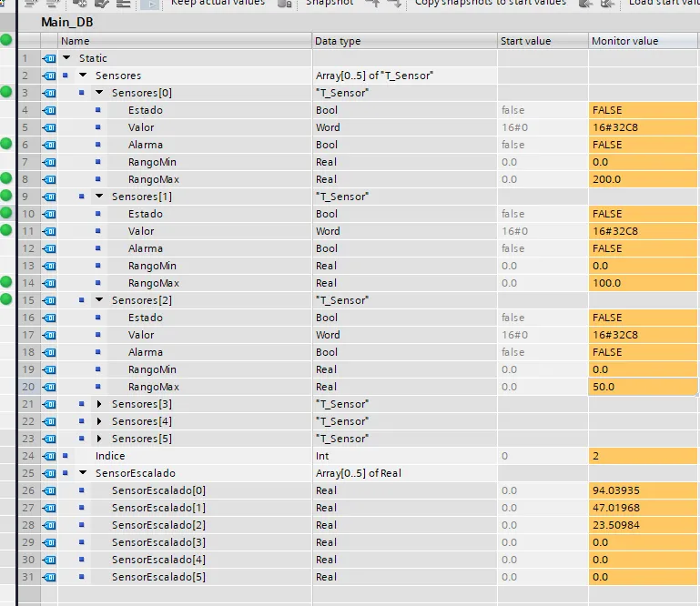Click the tag icon on the Sensores[1] row
The height and width of the screenshot is (606, 700).
[49, 197]
